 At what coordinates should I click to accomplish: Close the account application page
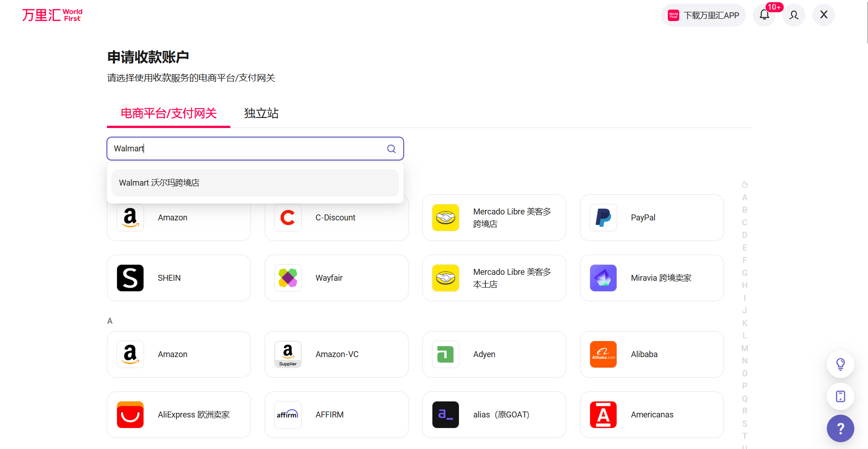click(x=824, y=15)
